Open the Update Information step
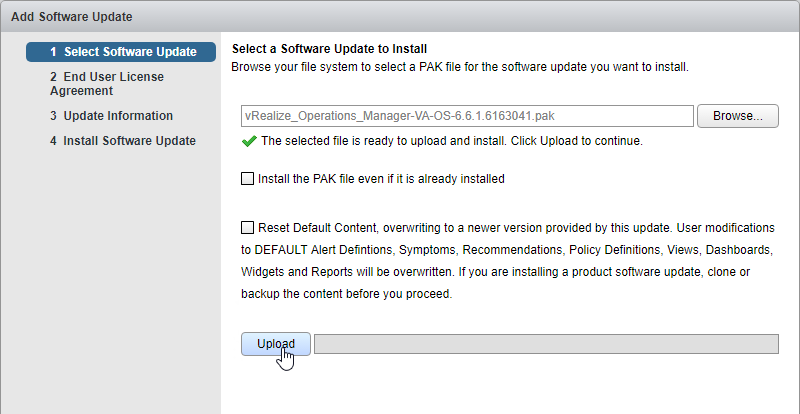The height and width of the screenshot is (414, 800). 111,116
